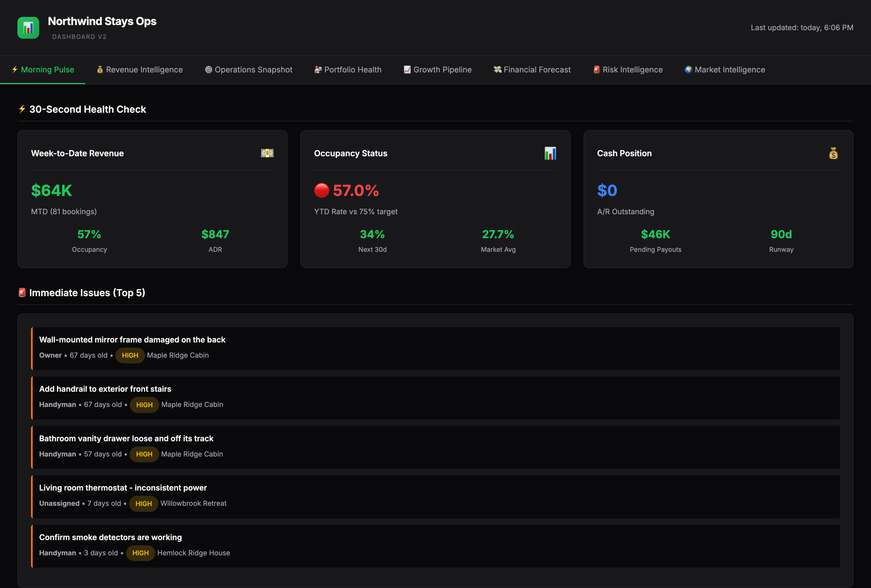Open the bathroom vanity drawer loose issue
Image resolution: width=871 pixels, height=588 pixels.
(x=436, y=448)
